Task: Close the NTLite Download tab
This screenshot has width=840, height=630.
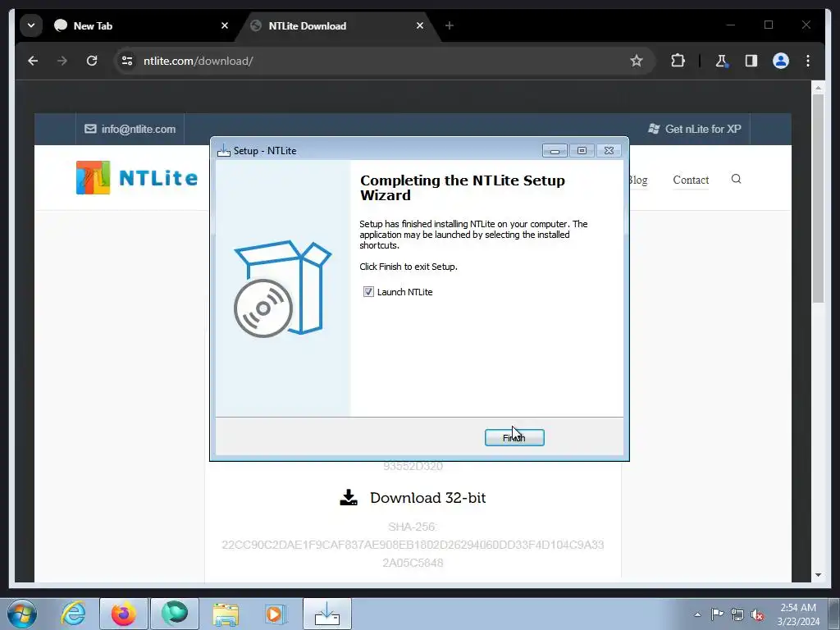Action: coord(420,25)
